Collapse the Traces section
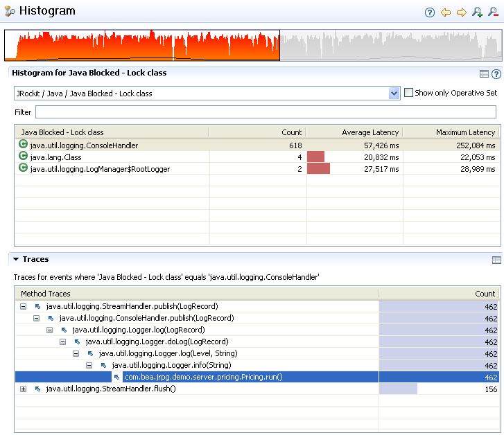 [16, 259]
